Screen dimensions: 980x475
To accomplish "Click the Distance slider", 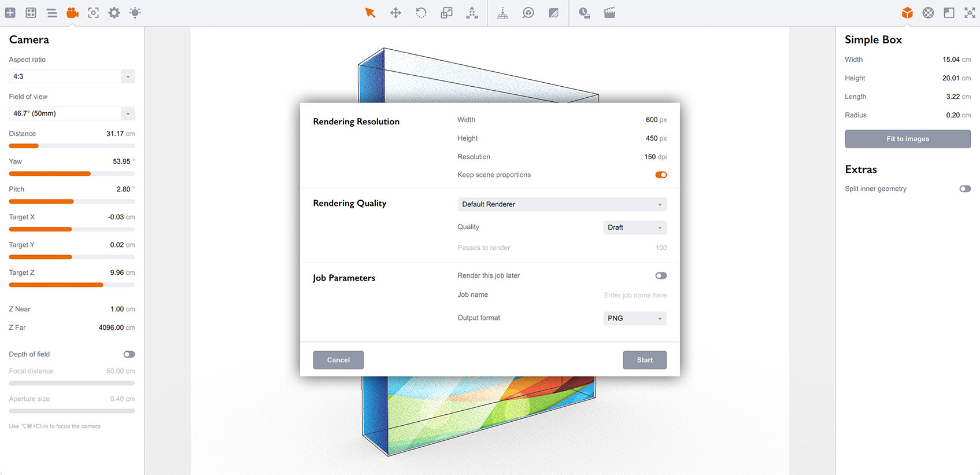I will [x=72, y=146].
